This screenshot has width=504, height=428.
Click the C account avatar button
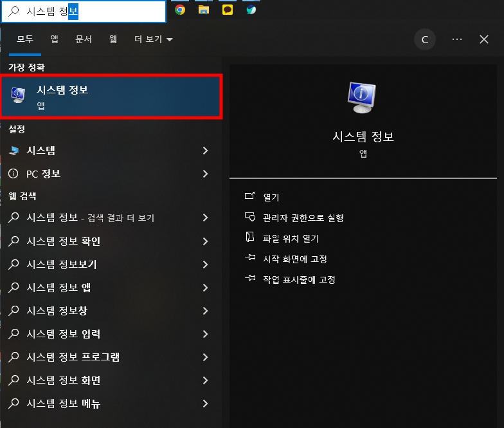tap(424, 40)
